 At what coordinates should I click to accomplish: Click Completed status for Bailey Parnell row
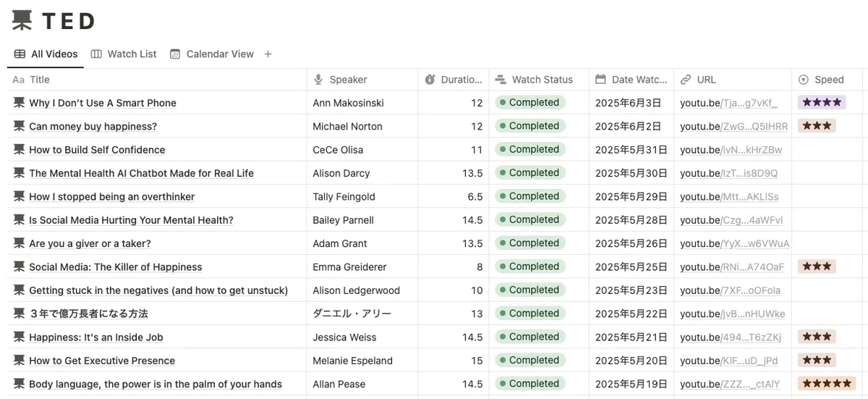[529, 219]
